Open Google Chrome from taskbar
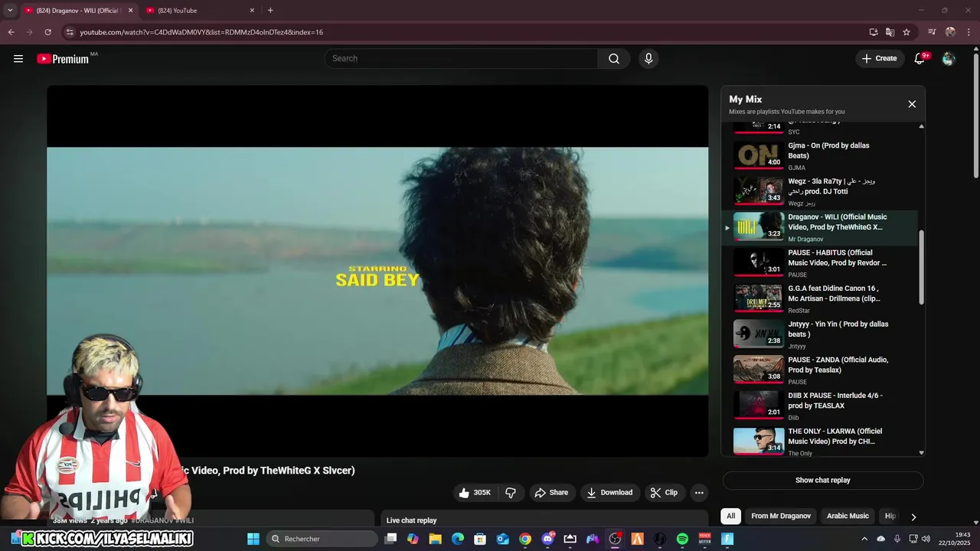 (x=525, y=539)
